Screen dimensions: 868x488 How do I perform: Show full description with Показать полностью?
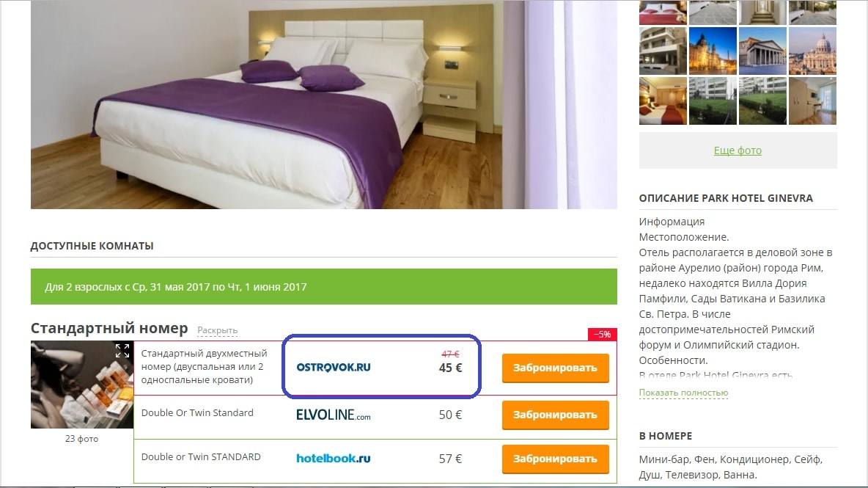(684, 393)
